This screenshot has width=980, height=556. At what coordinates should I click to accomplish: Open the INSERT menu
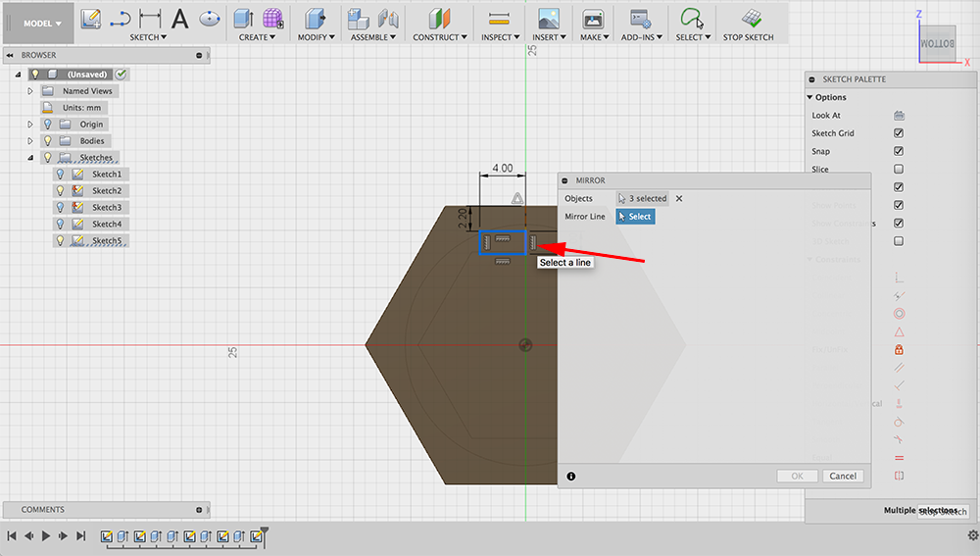549,37
